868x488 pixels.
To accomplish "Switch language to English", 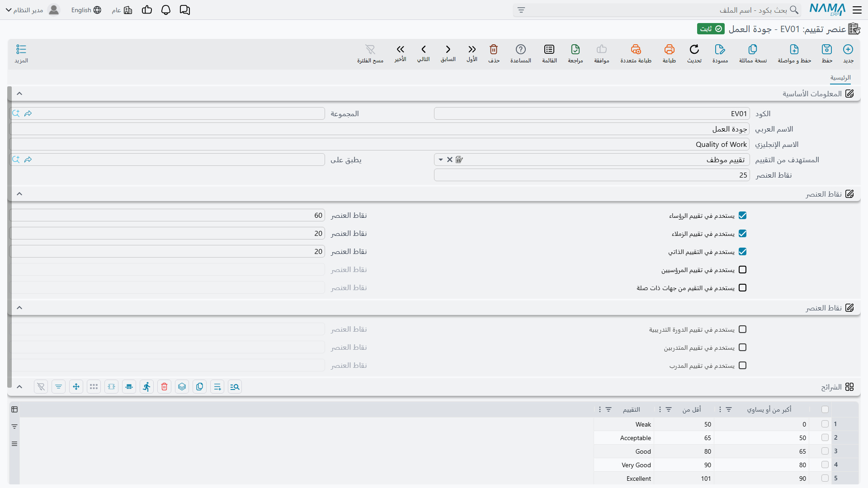I will click(86, 10).
